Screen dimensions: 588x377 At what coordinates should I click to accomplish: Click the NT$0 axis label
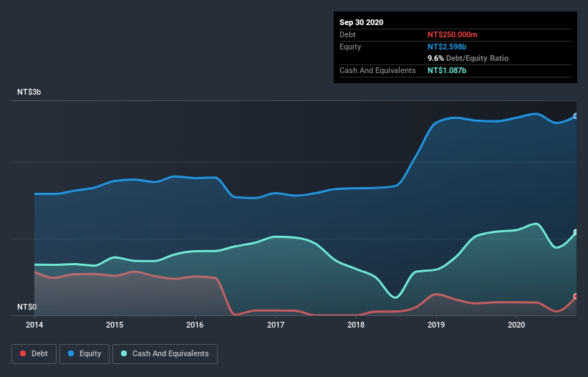27,307
